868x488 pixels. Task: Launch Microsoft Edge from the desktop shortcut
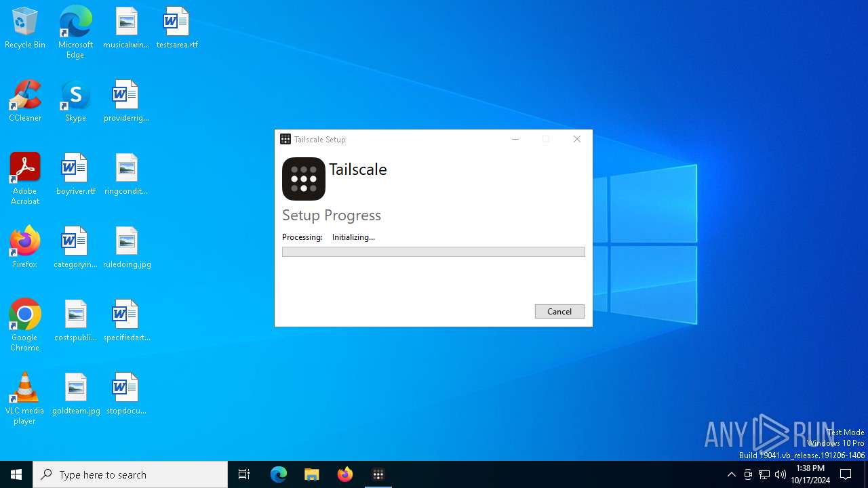[x=75, y=33]
